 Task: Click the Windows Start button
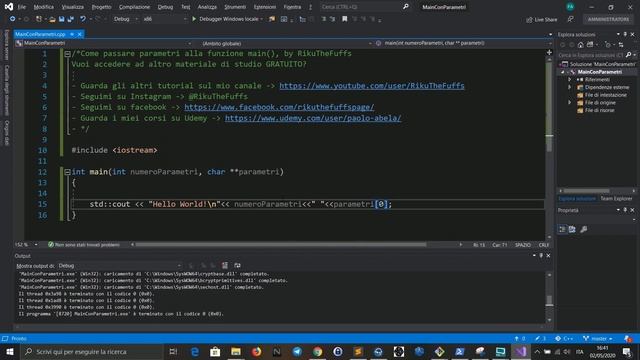(x=10, y=351)
